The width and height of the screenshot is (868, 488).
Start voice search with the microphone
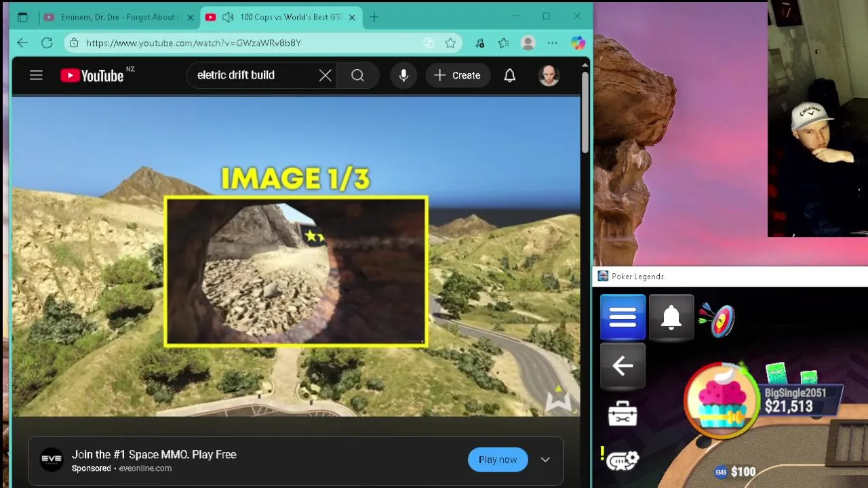403,75
